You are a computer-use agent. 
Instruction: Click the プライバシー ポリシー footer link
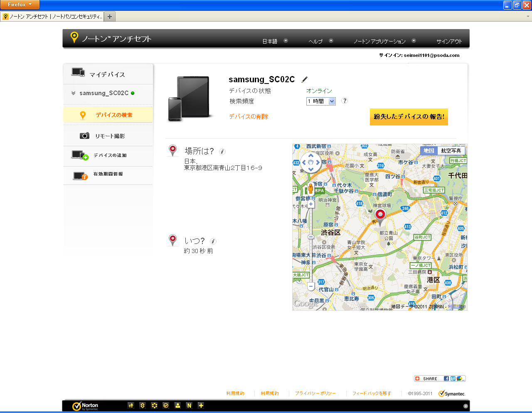tap(315, 393)
